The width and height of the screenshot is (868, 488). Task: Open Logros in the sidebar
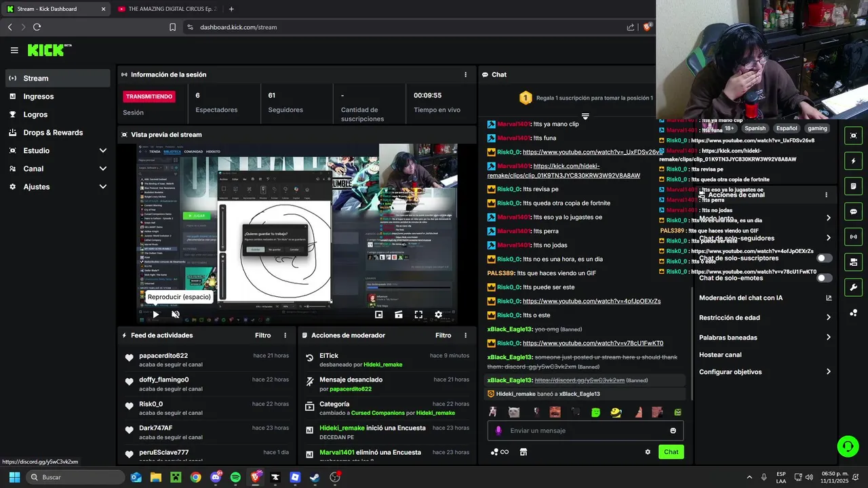pyautogui.click(x=58, y=115)
